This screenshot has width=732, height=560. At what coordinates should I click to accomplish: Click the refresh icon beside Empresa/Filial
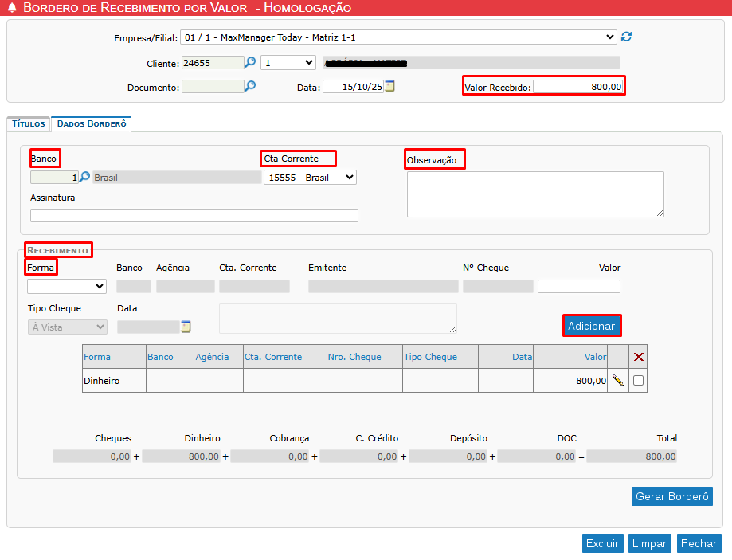tap(626, 37)
